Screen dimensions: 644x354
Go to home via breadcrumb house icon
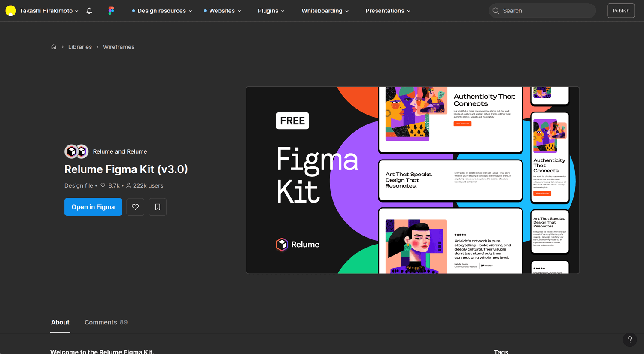[54, 47]
